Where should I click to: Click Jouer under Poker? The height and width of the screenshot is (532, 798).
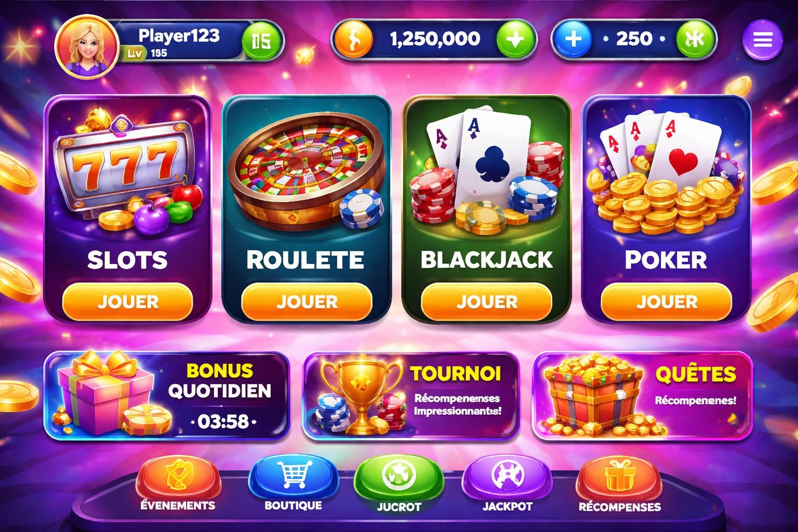point(667,301)
